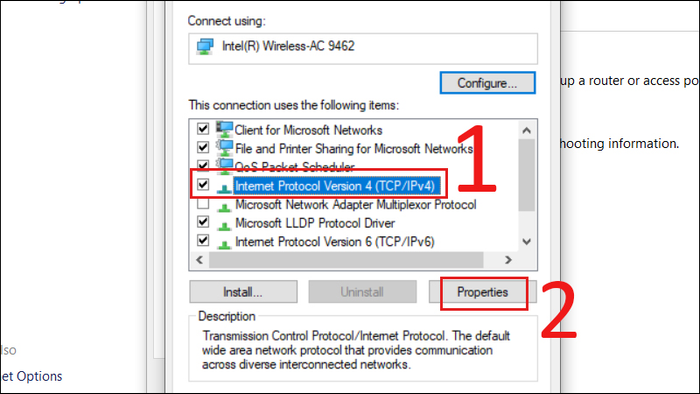Screen dimensions: 700x394
Task: Click the Internet Protocol Version 6 icon
Action: [x=224, y=244]
